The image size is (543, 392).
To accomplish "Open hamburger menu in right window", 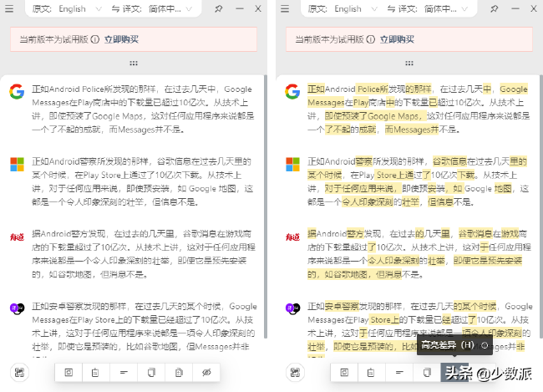I will [285, 8].
